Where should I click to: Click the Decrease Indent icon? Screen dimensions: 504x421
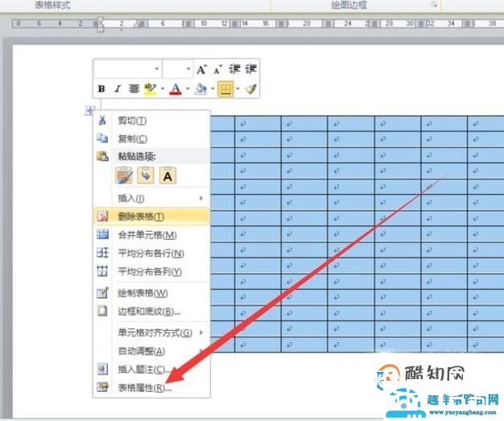coord(234,69)
